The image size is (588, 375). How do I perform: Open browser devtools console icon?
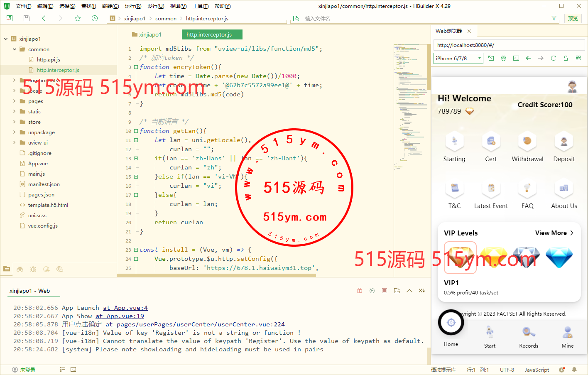point(516,59)
